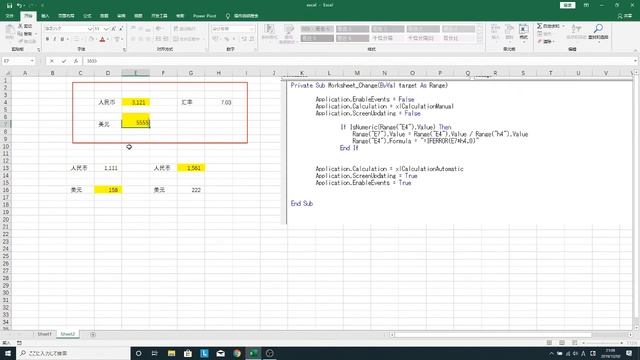Switch to the Insert ribbon tab
Viewport: 640px width, 360px height.
click(45, 16)
